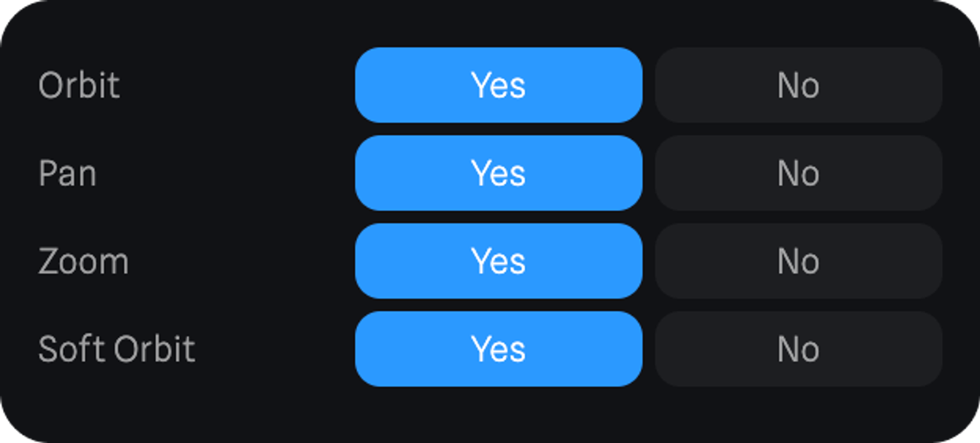Disable Zoom by selecting No
980x443 pixels.
click(798, 261)
